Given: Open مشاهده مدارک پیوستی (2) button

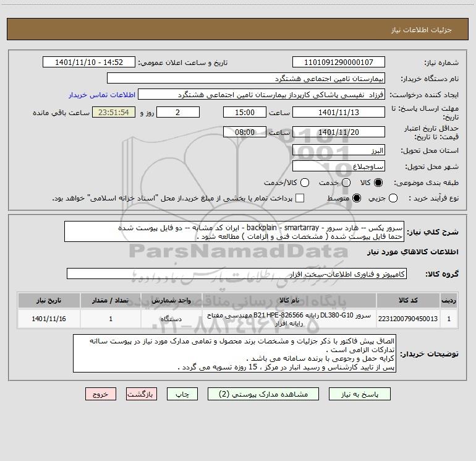Looking at the screenshot, I should tap(263, 394).
